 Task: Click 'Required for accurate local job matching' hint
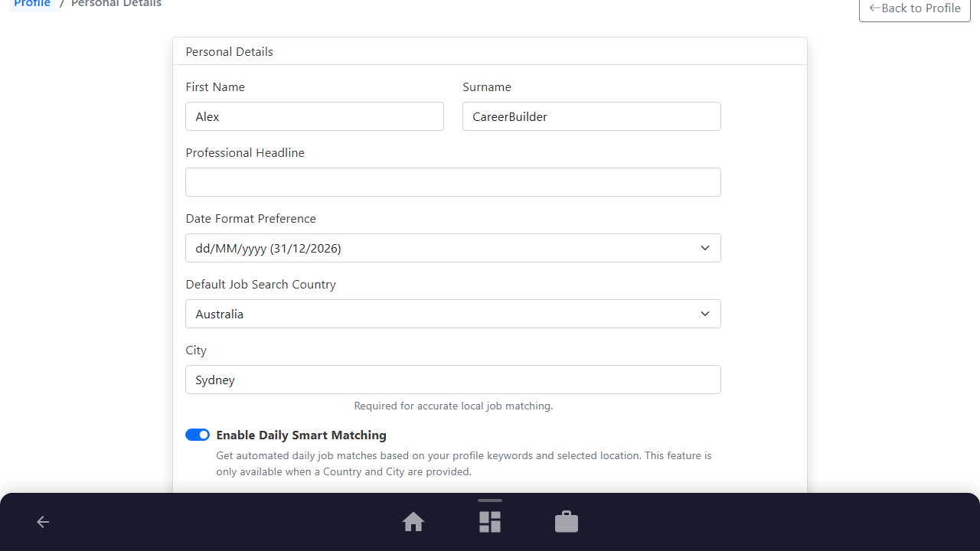pyautogui.click(x=453, y=406)
